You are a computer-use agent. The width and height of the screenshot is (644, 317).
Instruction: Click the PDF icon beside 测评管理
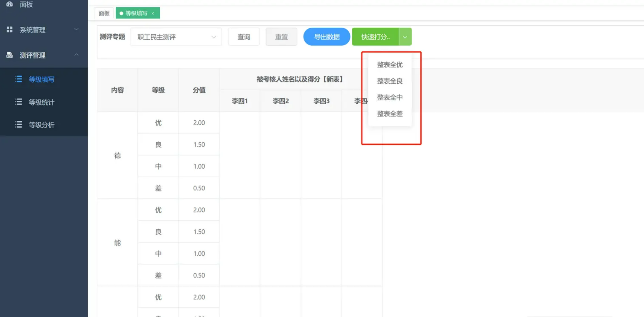point(10,55)
